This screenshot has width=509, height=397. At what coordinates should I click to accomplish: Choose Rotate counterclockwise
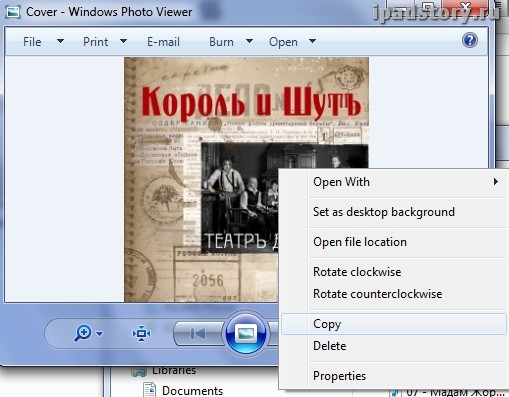tap(394, 294)
